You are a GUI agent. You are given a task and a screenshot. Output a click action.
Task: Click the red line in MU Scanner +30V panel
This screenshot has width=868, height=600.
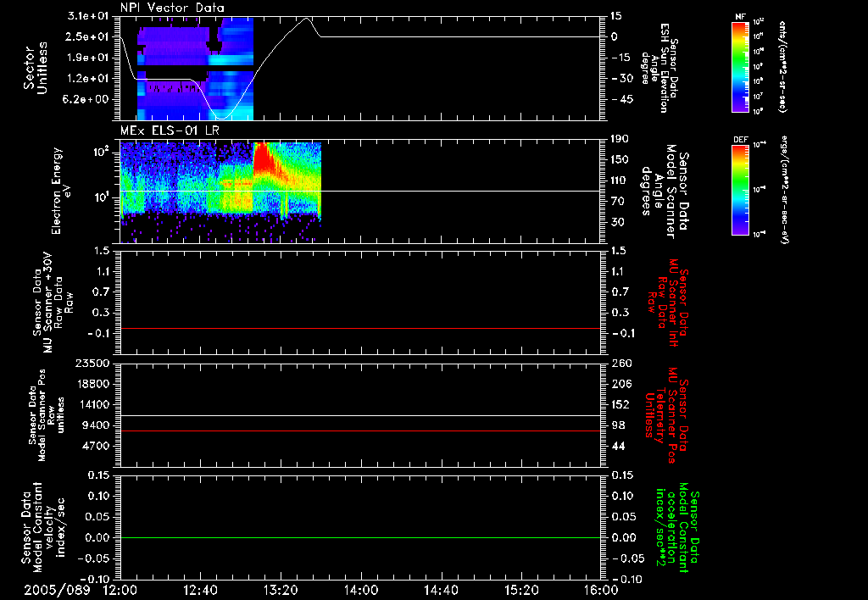[x=360, y=329]
